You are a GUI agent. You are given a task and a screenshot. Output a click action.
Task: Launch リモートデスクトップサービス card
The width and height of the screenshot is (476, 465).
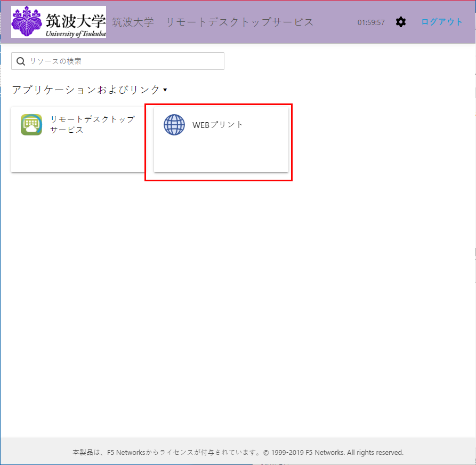[x=78, y=140]
